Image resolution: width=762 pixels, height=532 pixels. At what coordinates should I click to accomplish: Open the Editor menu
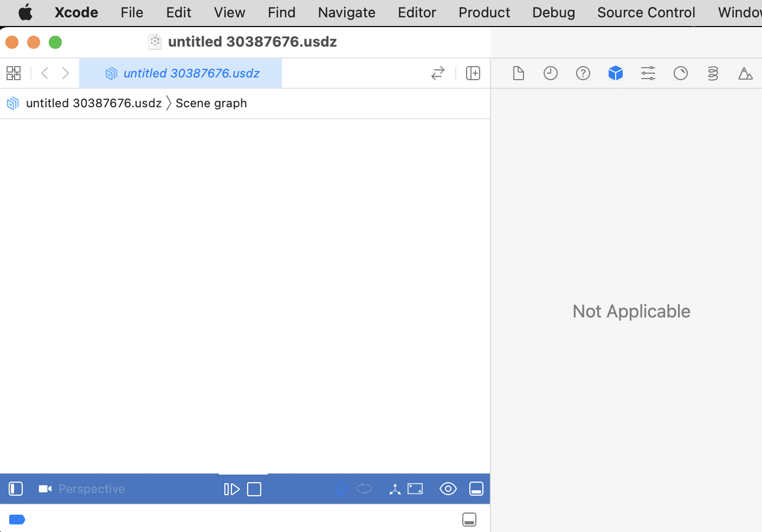[x=417, y=12]
